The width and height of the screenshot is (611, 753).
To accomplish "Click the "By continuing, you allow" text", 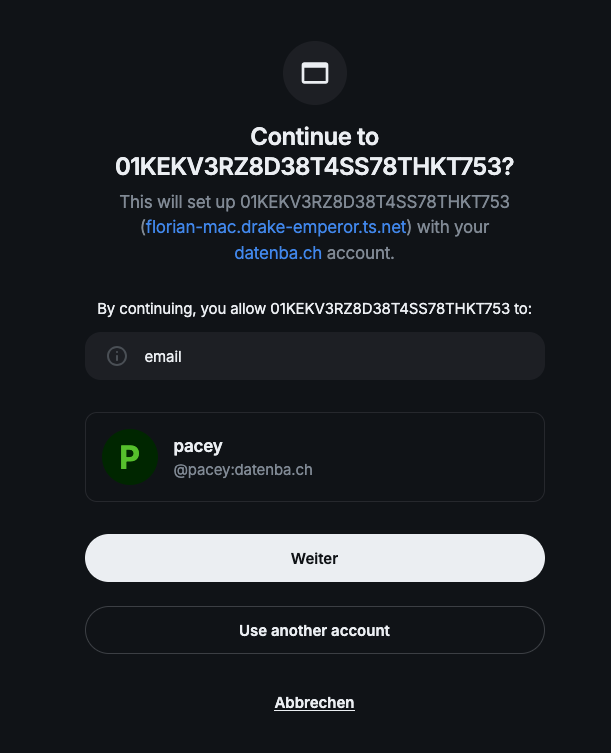I will click(182, 309).
